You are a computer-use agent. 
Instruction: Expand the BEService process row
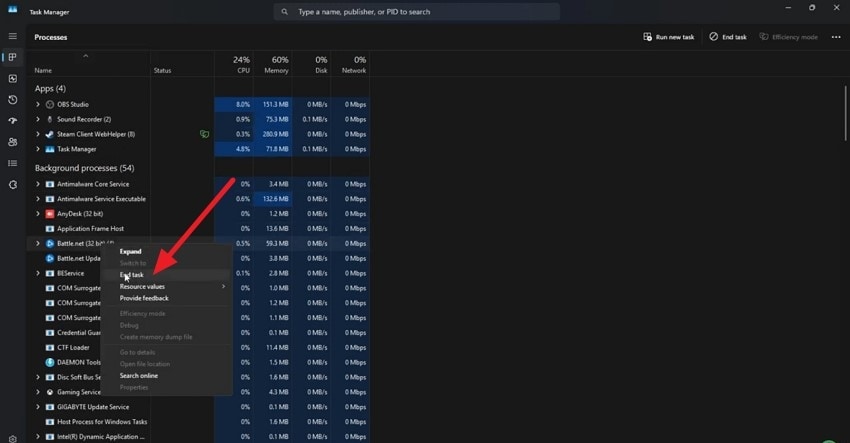pos(38,273)
